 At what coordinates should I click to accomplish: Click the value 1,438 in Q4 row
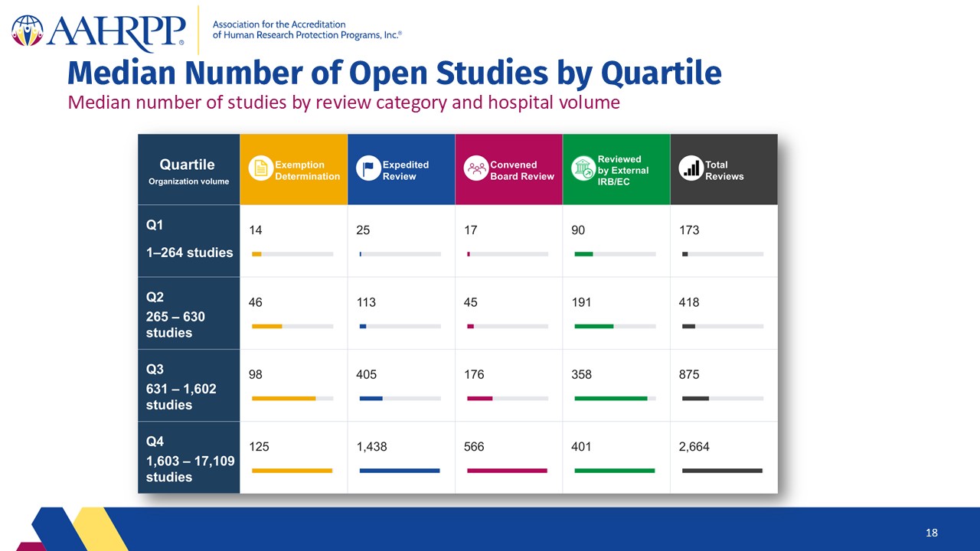[371, 446]
